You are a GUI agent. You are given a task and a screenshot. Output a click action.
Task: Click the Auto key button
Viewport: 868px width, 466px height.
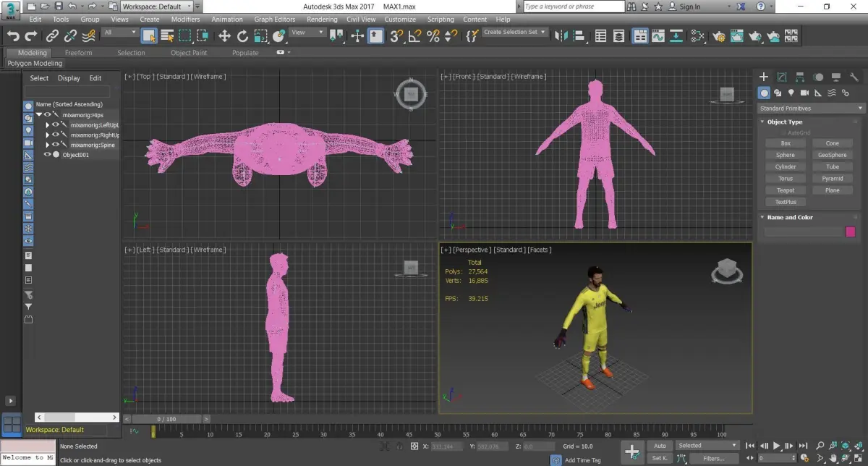[660, 446]
